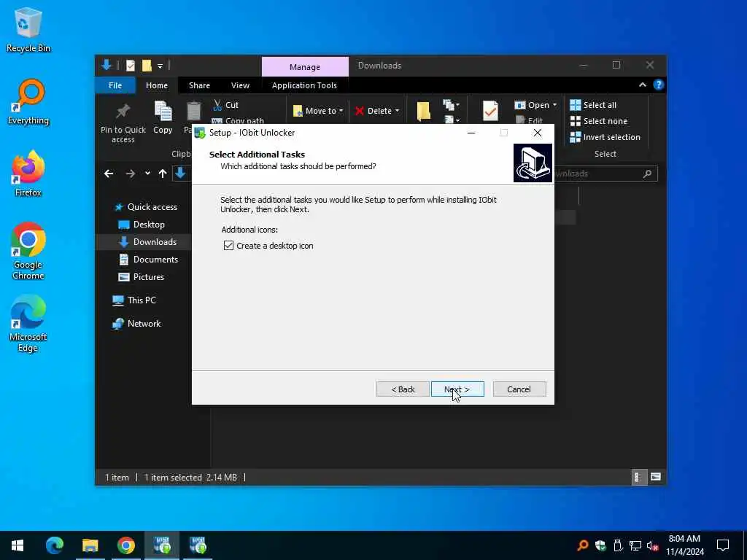Go back with the < Back button
The width and height of the screenshot is (747, 560).
[403, 389]
